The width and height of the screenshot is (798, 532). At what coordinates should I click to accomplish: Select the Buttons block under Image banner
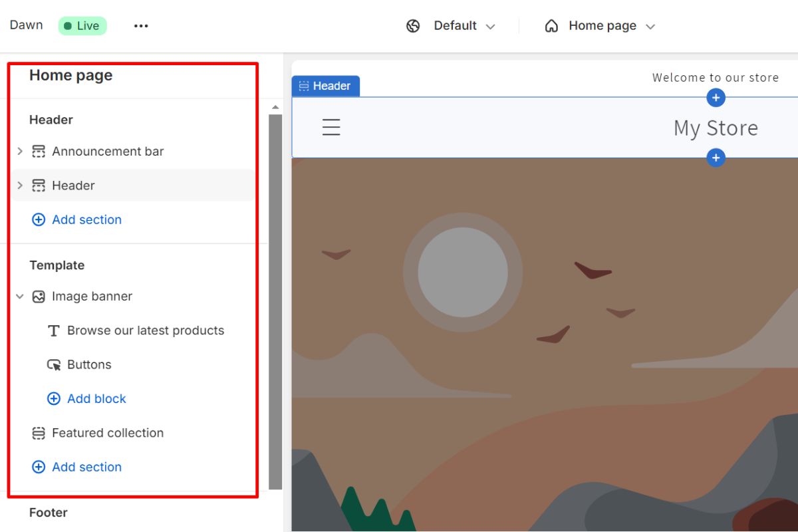point(89,364)
